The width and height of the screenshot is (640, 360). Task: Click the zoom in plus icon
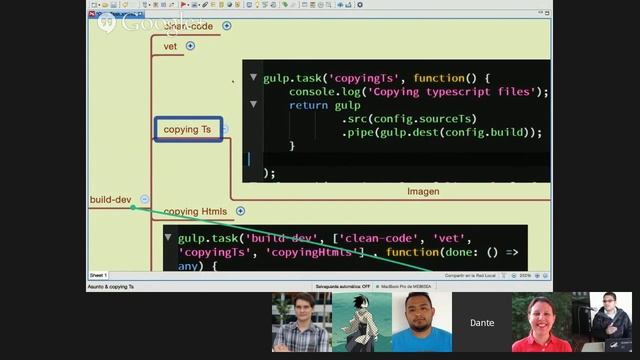pyautogui.click(x=537, y=276)
